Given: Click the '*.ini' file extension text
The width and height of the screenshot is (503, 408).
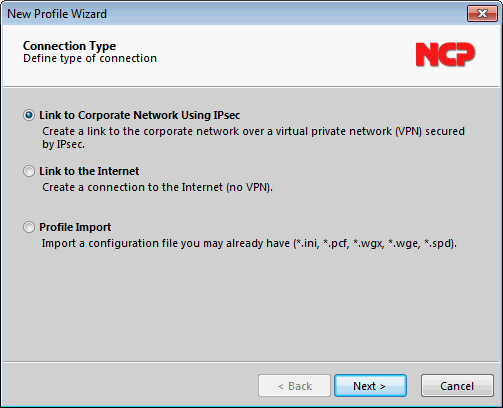Looking at the screenshot, I should pyautogui.click(x=306, y=244).
